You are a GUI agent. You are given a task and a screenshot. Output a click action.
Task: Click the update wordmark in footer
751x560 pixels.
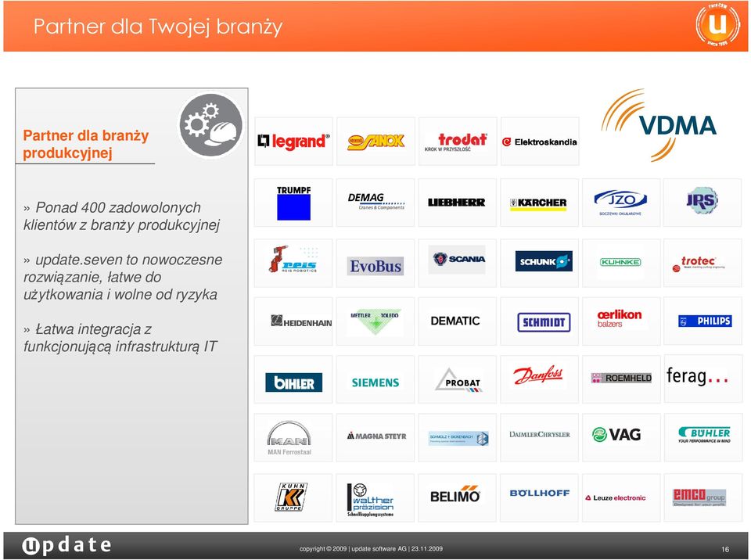pyautogui.click(x=66, y=546)
